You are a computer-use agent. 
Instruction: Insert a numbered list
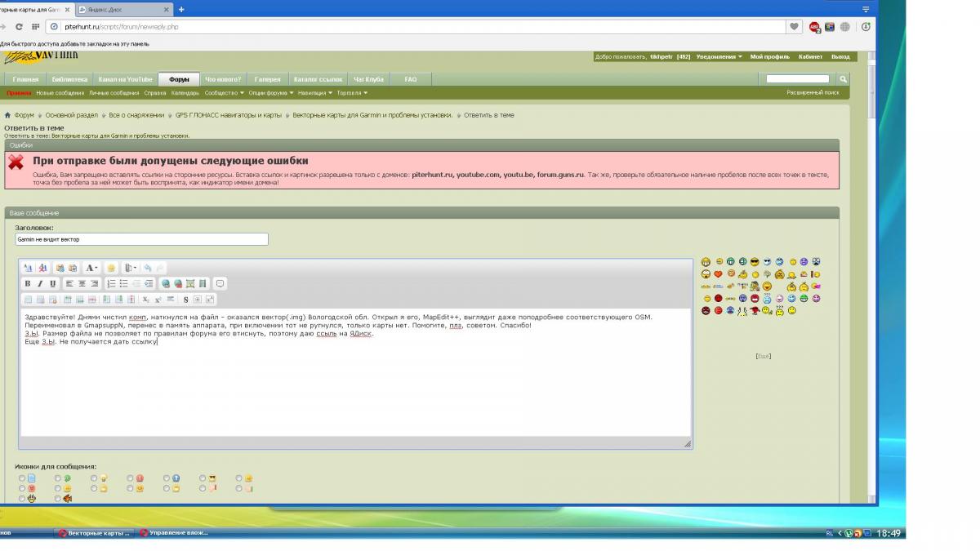pos(111,283)
